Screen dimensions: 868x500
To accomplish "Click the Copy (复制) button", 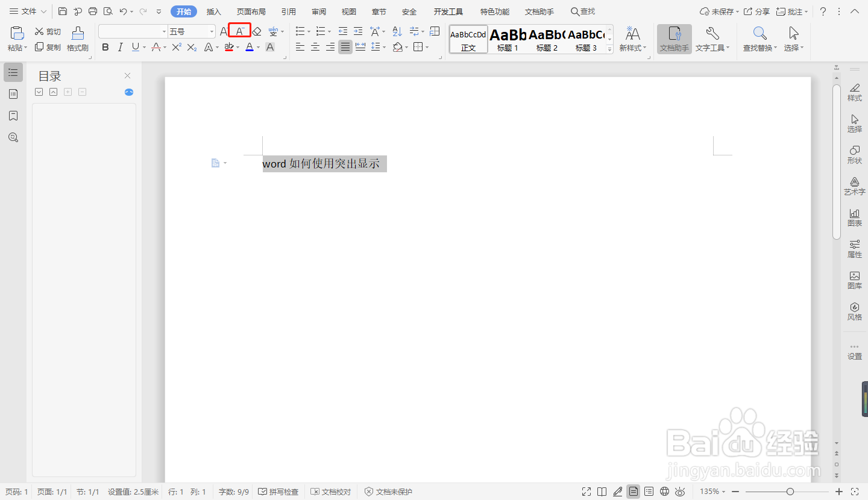I will click(48, 47).
